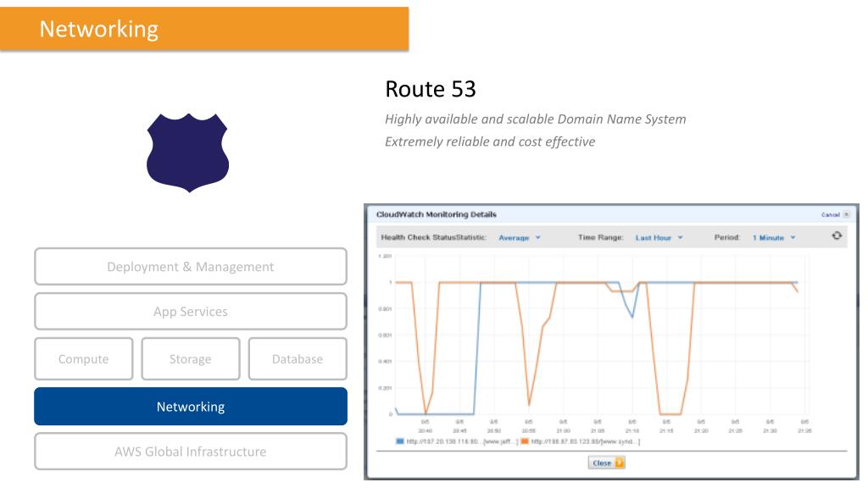This screenshot has height=488, width=868.
Task: Click the orange line dip near 20:55
Action: pos(529,402)
